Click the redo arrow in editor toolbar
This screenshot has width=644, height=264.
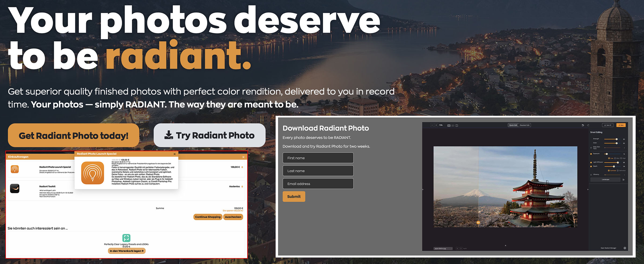tap(588, 125)
